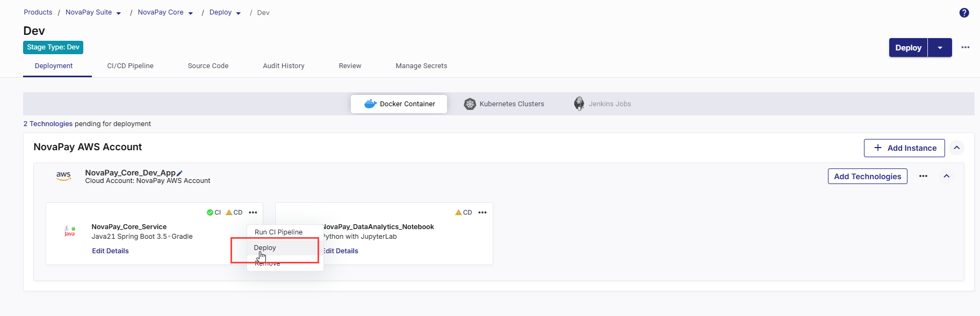980x316 pixels.
Task: Click the three-dot menu on NovaPay_DataAnalytics_Notebook card
Action: [x=482, y=212]
